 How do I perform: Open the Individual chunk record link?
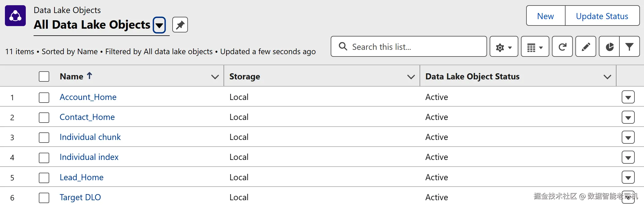coord(90,137)
